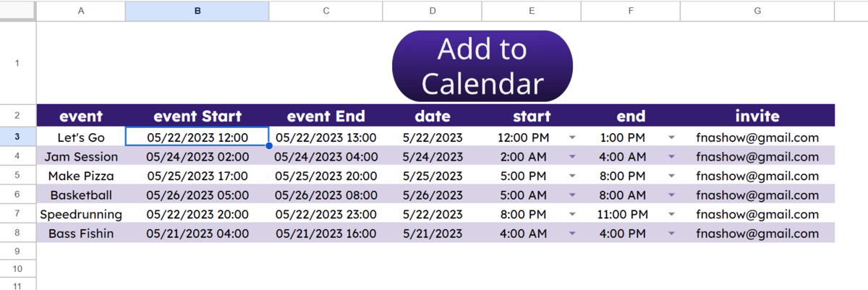Select cell with 05/24/2023 04:00 end time
The height and width of the screenshot is (290, 868).
tap(326, 156)
